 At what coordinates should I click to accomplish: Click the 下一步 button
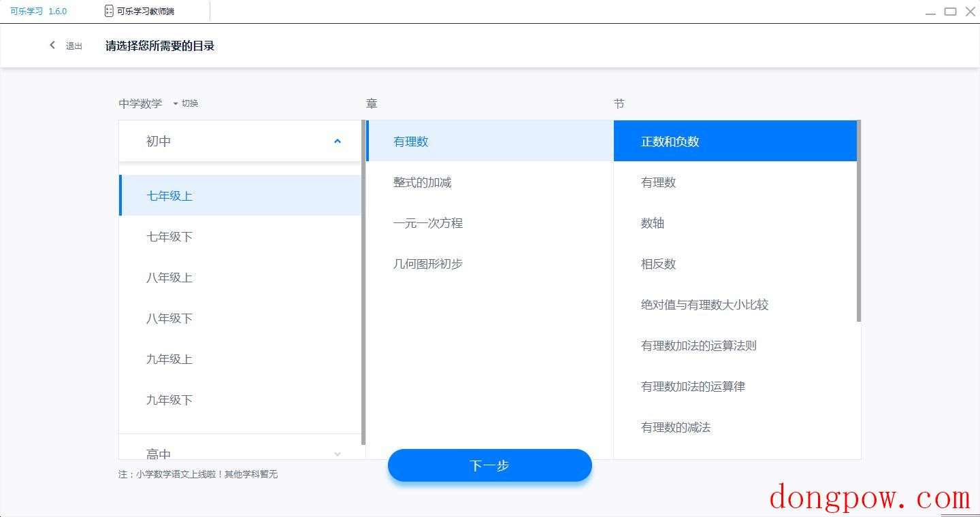[x=490, y=465]
